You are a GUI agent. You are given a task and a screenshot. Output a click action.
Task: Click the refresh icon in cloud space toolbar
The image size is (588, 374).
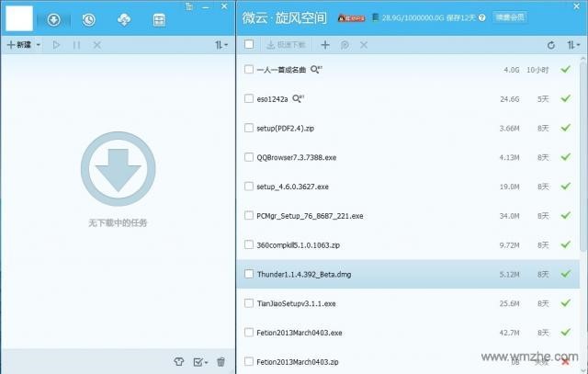pos(551,45)
